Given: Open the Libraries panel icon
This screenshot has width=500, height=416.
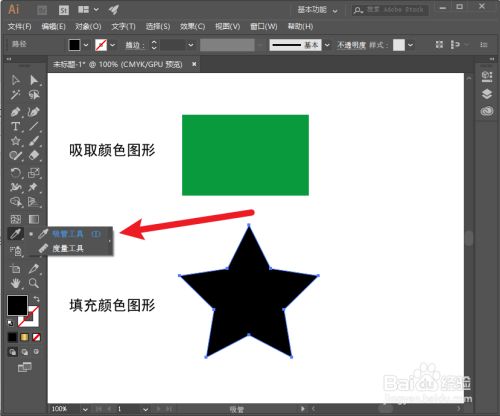Looking at the screenshot, I should click(487, 111).
